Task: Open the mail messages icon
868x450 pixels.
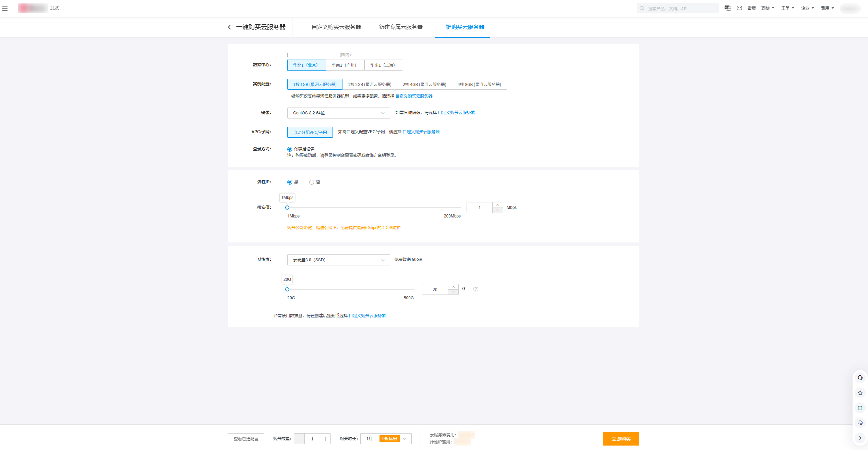Action: [x=739, y=8]
